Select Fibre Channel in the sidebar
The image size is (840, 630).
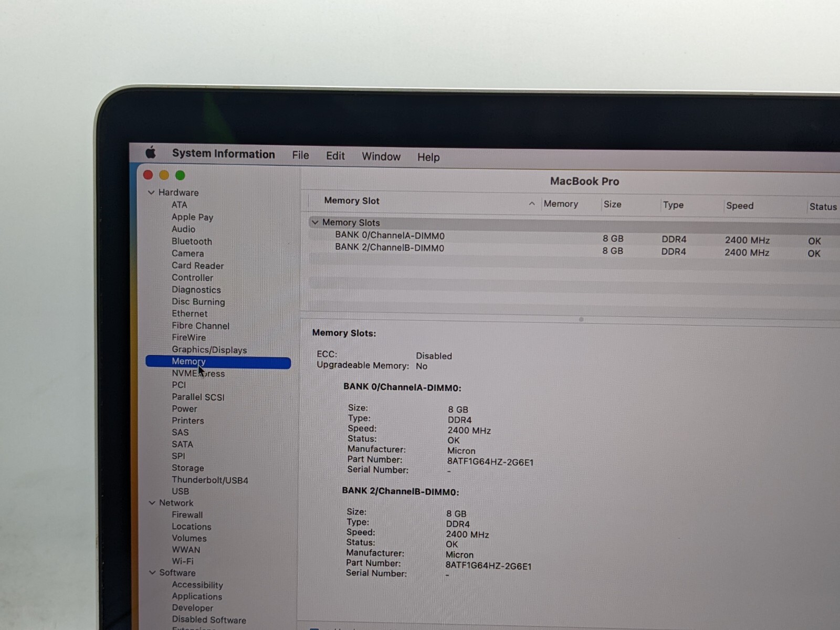201,325
